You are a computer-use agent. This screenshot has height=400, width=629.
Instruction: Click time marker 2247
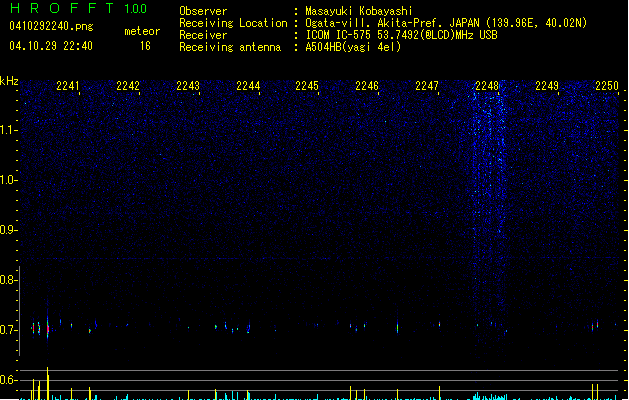pyautogui.click(x=427, y=86)
